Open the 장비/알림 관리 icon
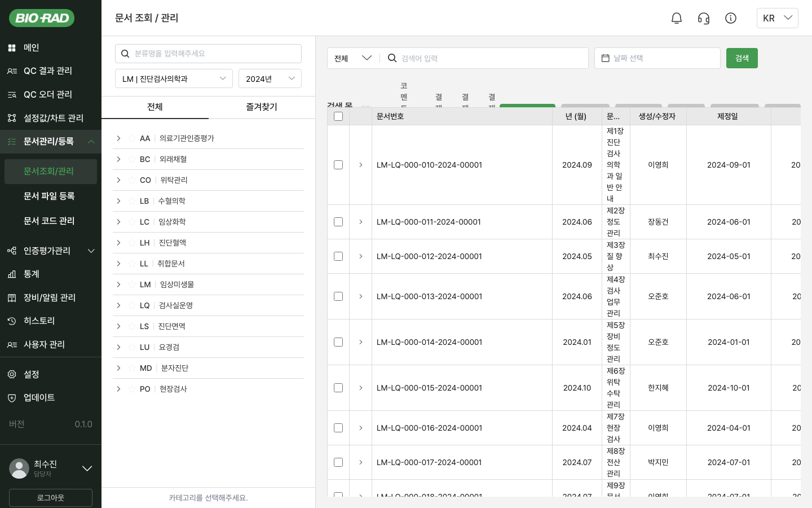Screen dimensions: 812x508 pos(12,298)
